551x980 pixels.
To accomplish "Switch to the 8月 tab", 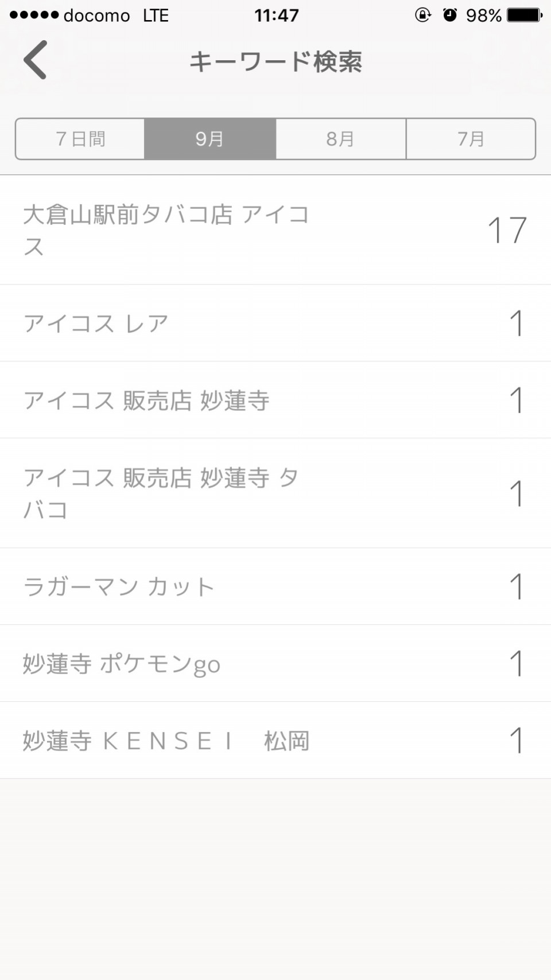I will point(341,139).
